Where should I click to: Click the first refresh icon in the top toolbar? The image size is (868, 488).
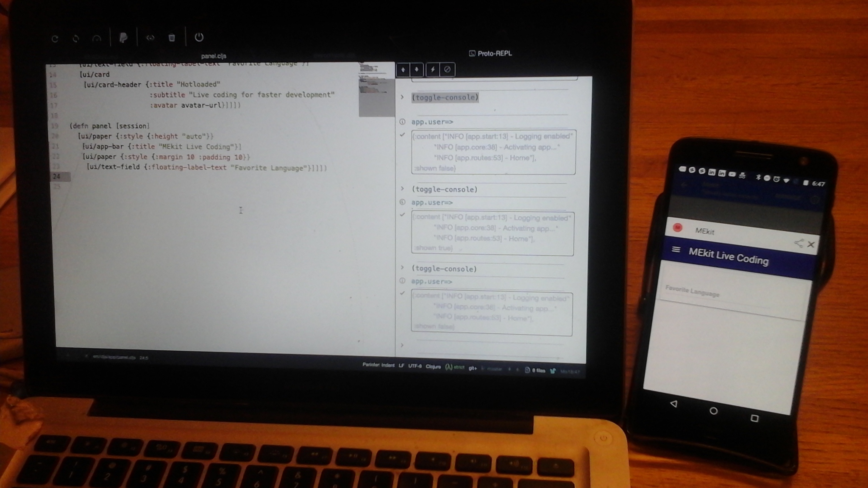55,39
